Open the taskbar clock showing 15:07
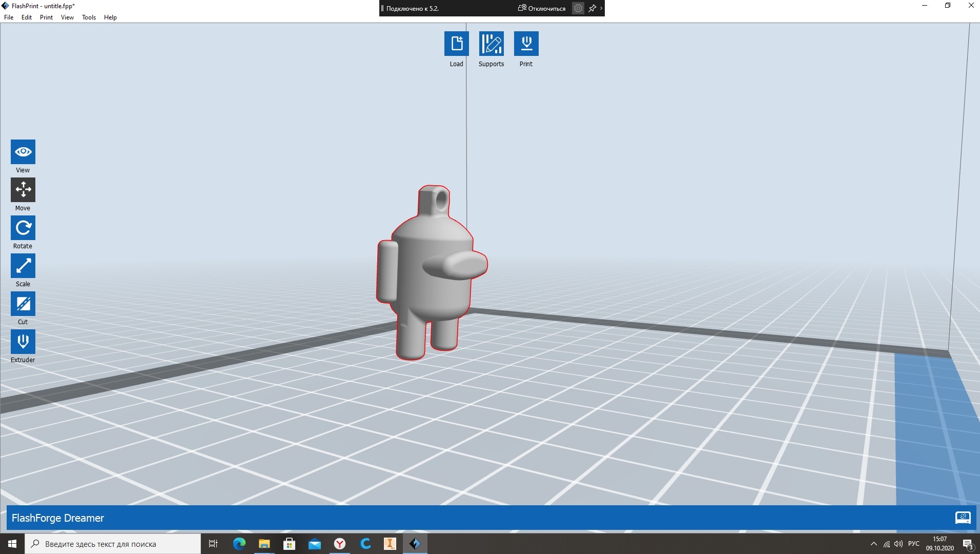980x554 pixels. (940, 544)
